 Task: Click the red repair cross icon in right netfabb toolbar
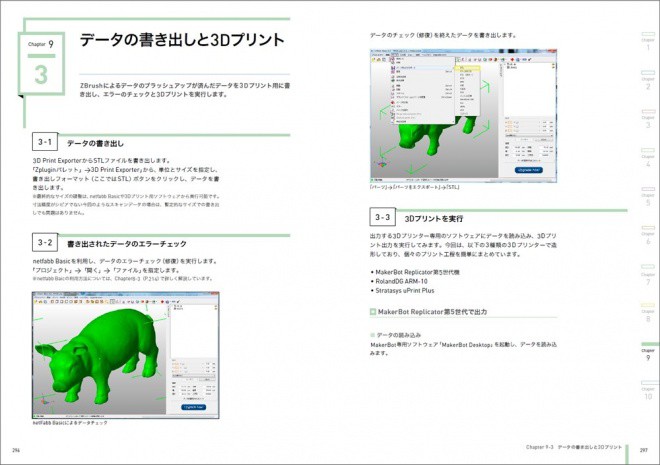pos(512,60)
